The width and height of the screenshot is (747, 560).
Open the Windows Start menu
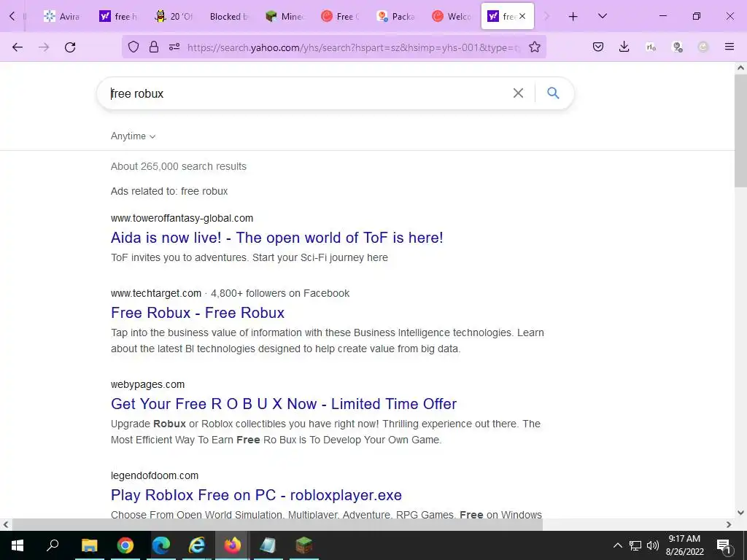pos(18,545)
